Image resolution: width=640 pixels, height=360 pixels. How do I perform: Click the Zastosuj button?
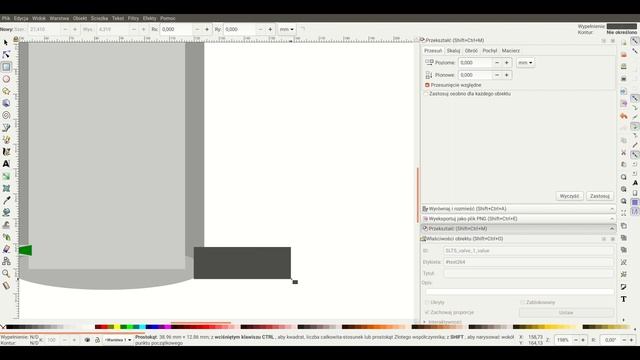tap(600, 196)
